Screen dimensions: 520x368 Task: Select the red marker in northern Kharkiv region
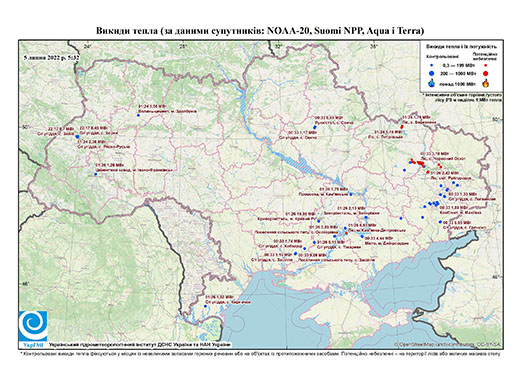tap(402, 127)
